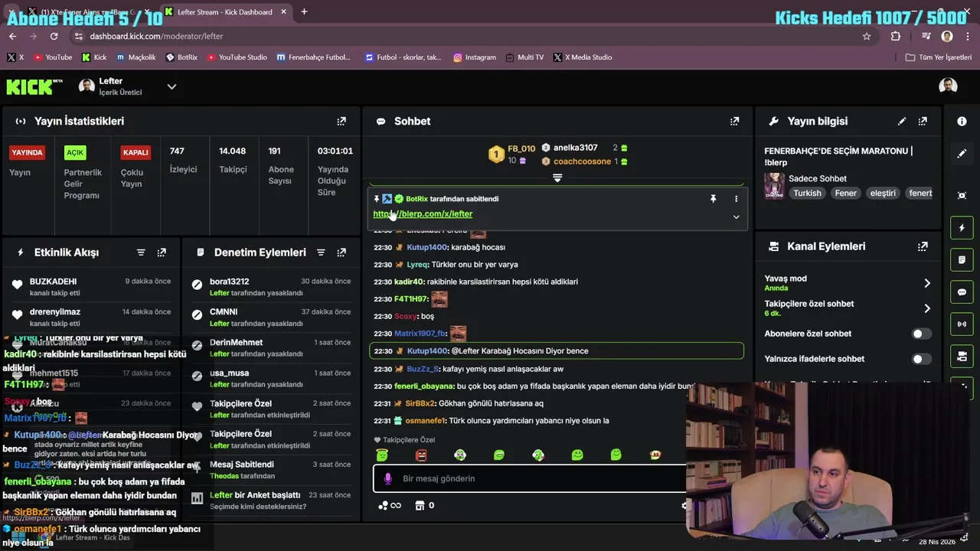Open the Chrome profile avatar in toolbar
The height and width of the screenshot is (551, 980).
coord(947,36)
